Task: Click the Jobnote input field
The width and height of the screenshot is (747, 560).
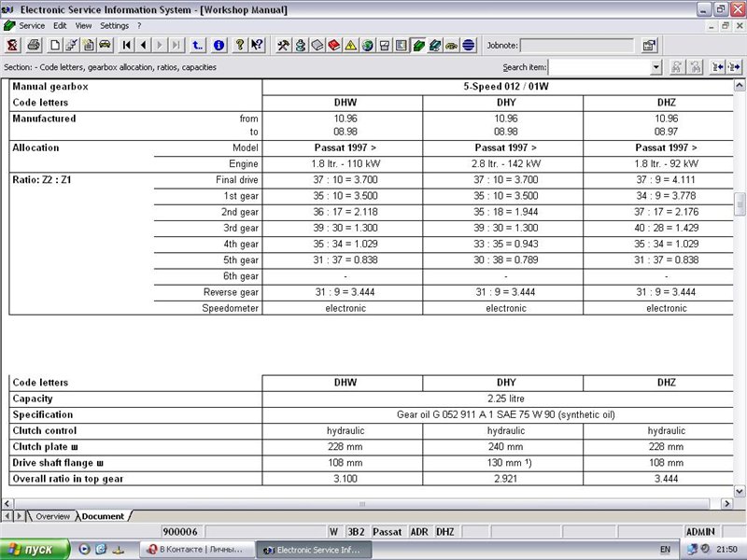Action: point(577,45)
